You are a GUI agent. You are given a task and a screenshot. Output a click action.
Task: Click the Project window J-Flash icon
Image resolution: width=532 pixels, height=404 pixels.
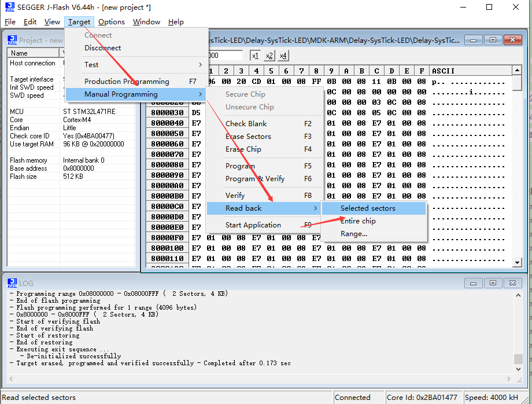coord(12,40)
